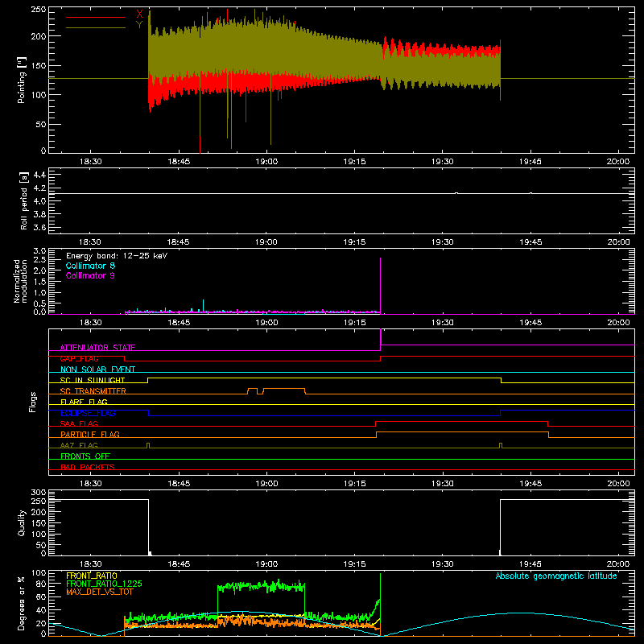Image resolution: width=644 pixels, height=644 pixels.
Task: Click the Normalized modulation axis title
Action: tap(20, 281)
